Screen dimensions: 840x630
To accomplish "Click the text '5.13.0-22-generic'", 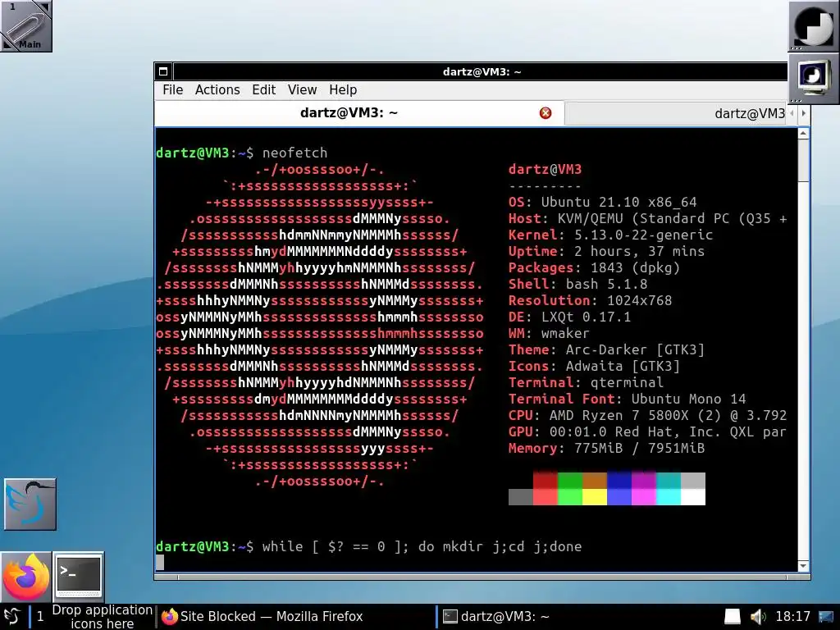I will [x=643, y=235].
